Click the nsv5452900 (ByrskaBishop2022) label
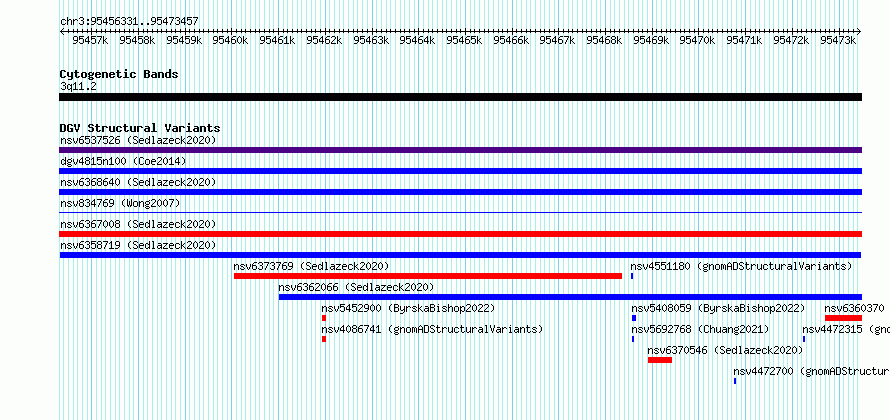This screenshot has width=890, height=420. [408, 308]
